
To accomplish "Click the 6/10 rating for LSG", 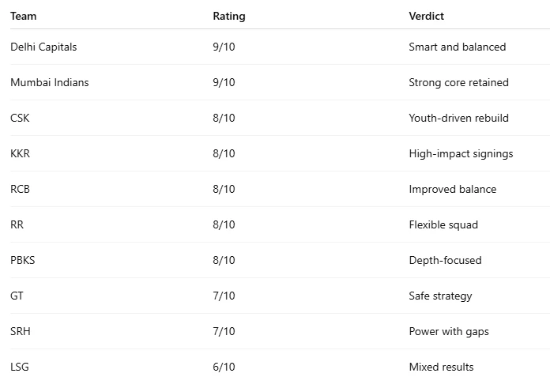I will pos(224,367).
